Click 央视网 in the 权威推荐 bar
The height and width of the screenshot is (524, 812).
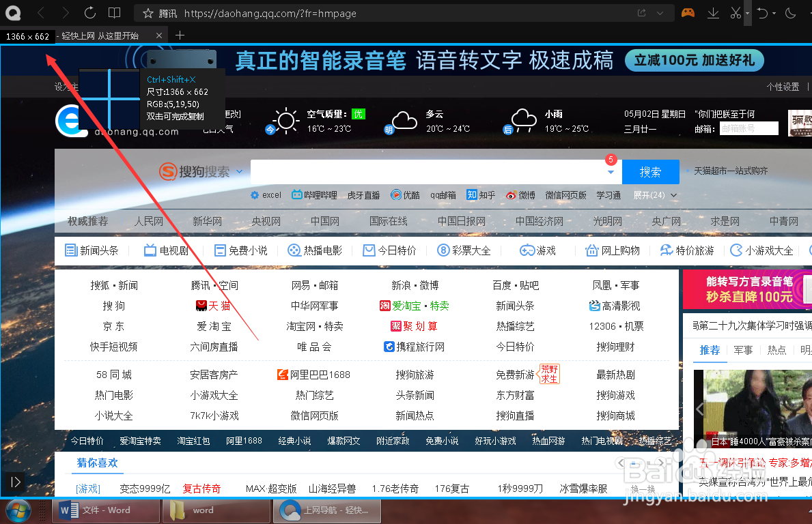266,221
